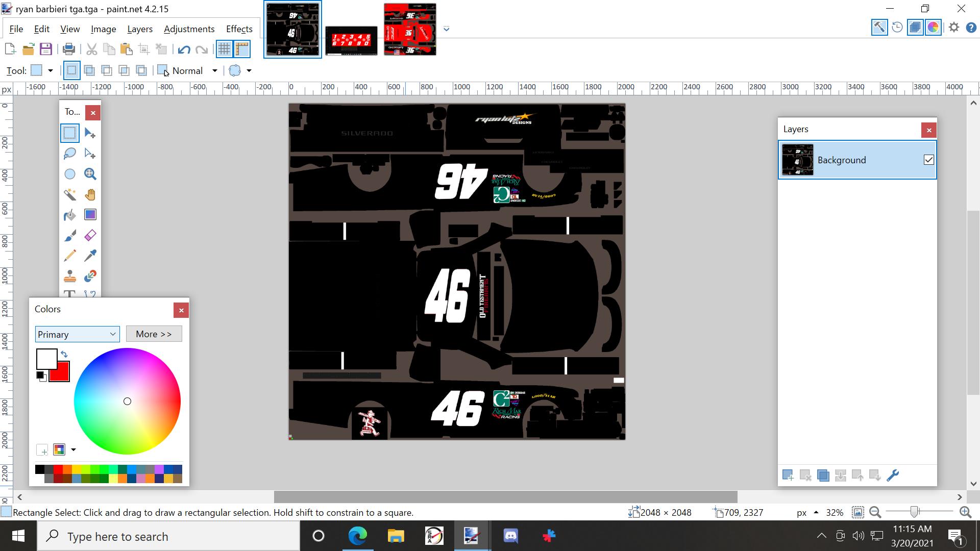Open the Primary color selector dropdown
The height and width of the screenshot is (551, 980).
(77, 334)
